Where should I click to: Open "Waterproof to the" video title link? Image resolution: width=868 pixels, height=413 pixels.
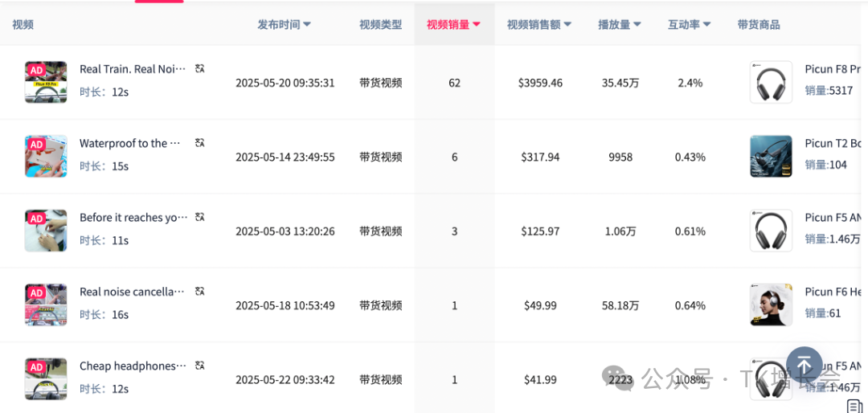coord(124,143)
